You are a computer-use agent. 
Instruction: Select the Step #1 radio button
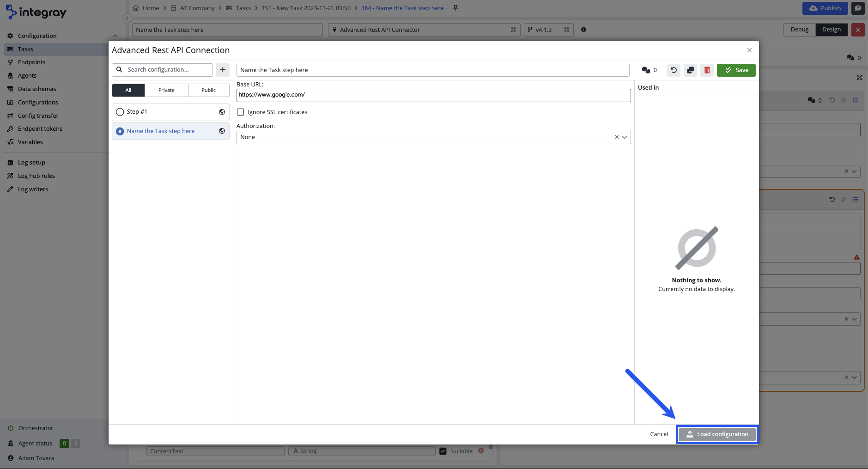120,112
